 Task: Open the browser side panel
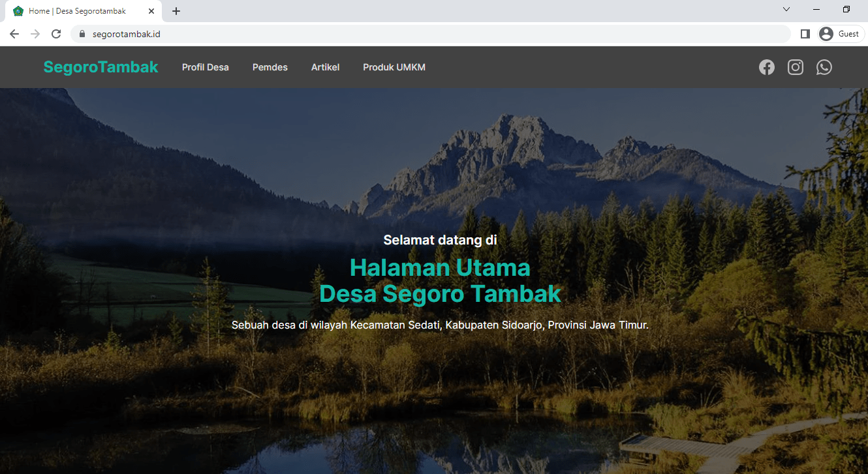(x=805, y=34)
